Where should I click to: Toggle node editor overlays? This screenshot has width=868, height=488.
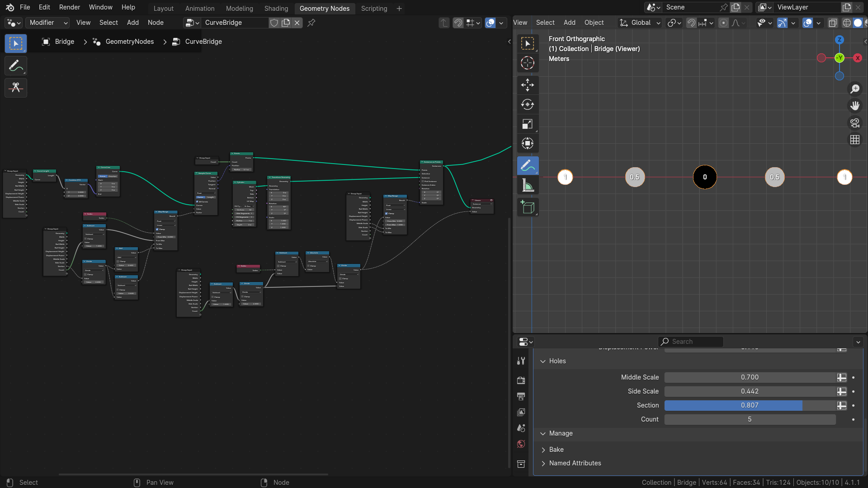491,23
